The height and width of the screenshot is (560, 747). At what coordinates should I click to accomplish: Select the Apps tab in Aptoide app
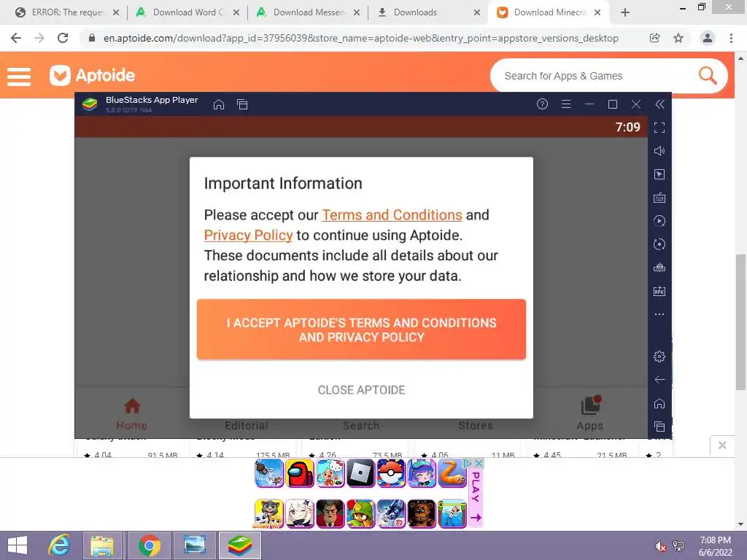coord(590,414)
